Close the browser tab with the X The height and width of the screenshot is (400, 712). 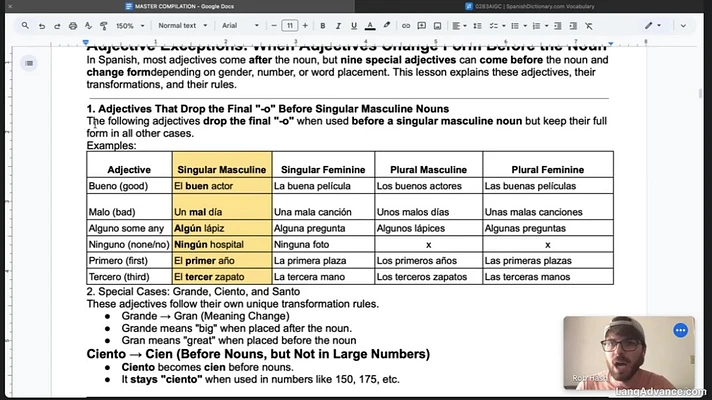point(10,6)
